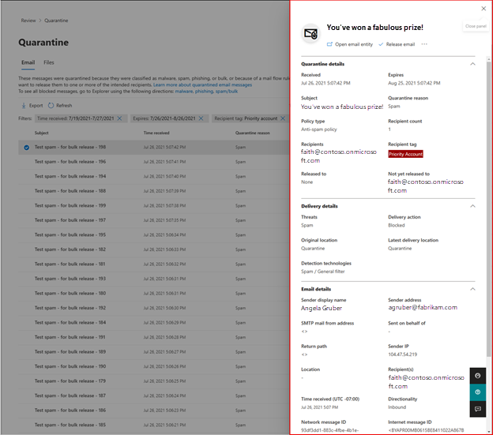
Task: Click sender display name Angela Gruber
Action: [x=322, y=309]
